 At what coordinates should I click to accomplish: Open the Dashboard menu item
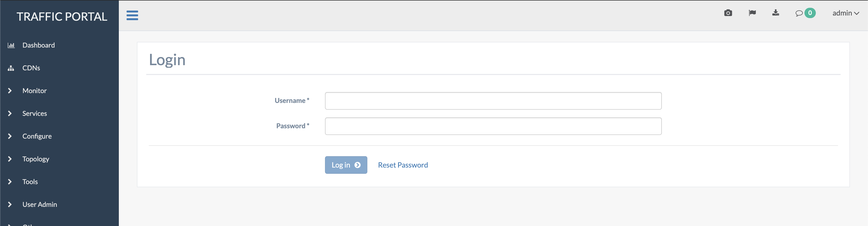[x=38, y=45]
